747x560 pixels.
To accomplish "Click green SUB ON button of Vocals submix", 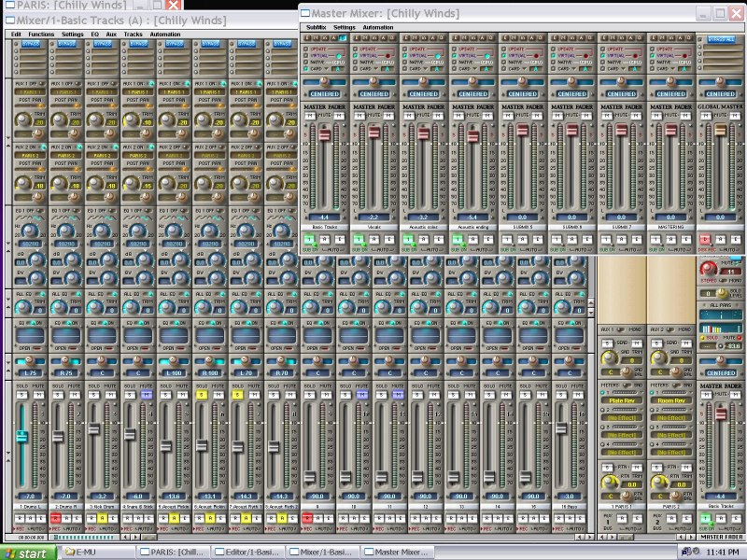I will [359, 239].
